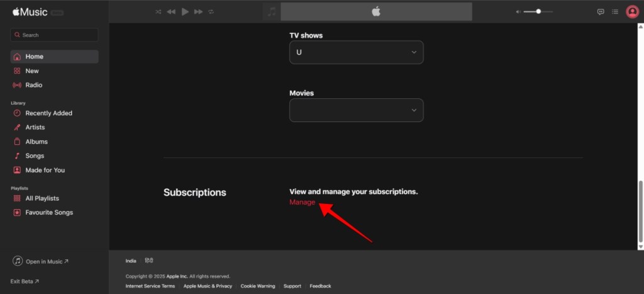Click the Manage subscriptions link
This screenshot has width=644, height=294.
(303, 202)
